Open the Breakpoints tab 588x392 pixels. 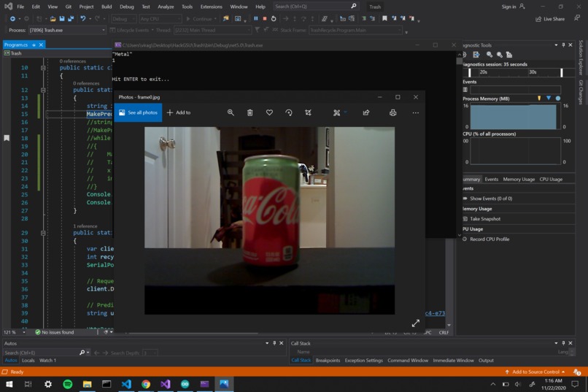tap(328, 360)
